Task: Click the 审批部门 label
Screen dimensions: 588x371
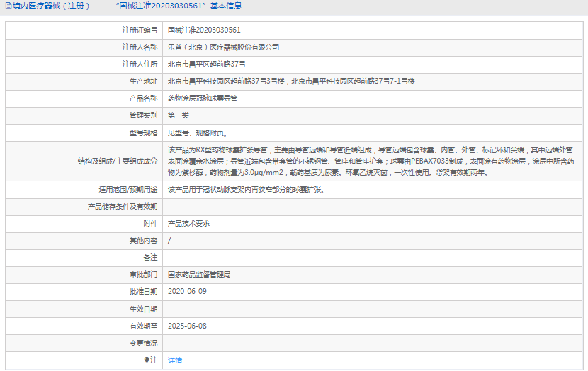Action: point(143,275)
